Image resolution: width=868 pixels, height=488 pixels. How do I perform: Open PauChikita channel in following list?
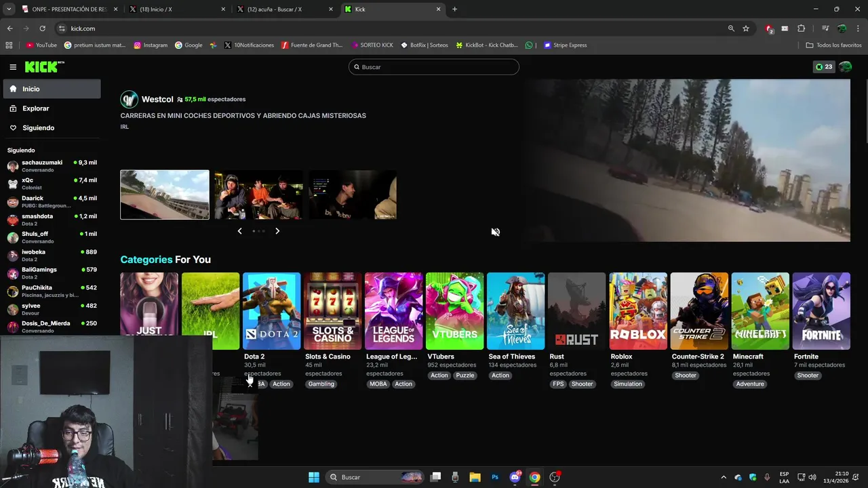pos(52,291)
